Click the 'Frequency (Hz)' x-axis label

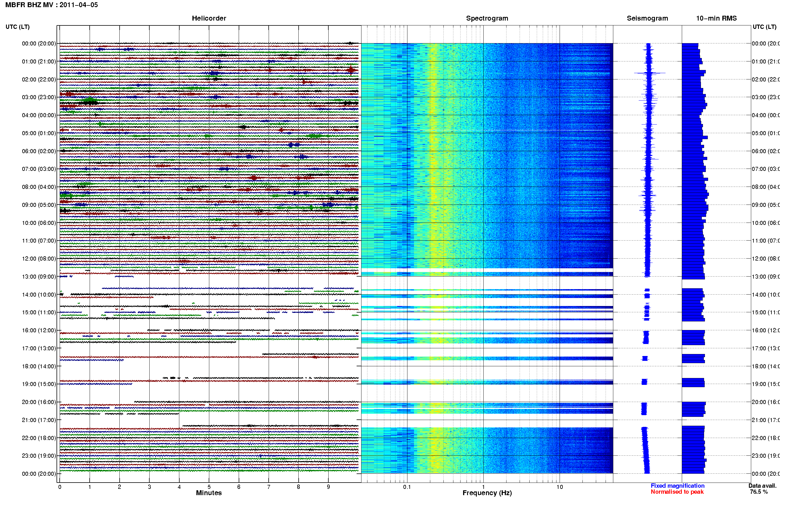(x=487, y=493)
